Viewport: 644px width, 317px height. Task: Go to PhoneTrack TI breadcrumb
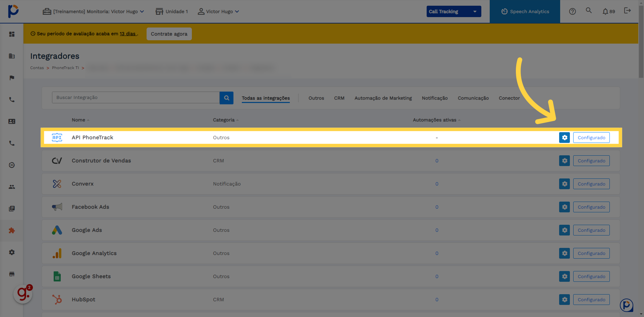point(65,68)
